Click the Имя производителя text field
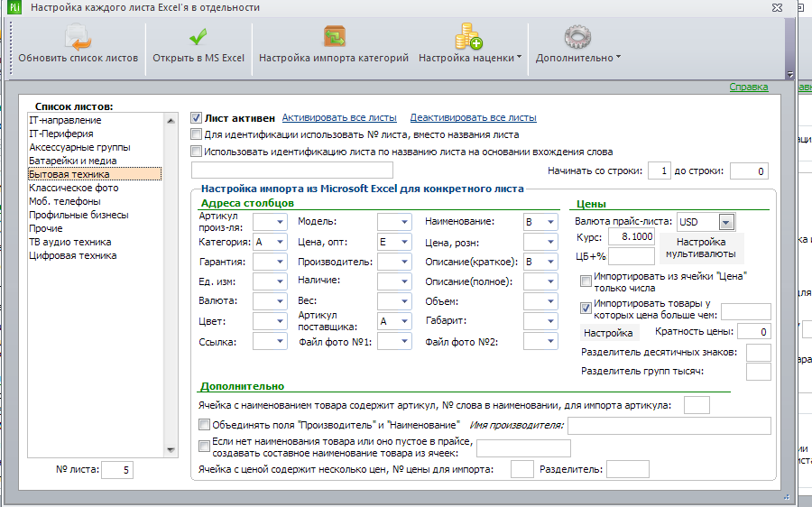812x507 pixels. pyautogui.click(x=669, y=426)
